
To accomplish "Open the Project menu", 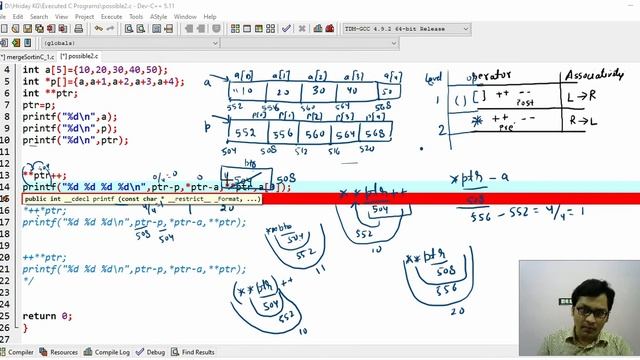I will [x=84, y=17].
